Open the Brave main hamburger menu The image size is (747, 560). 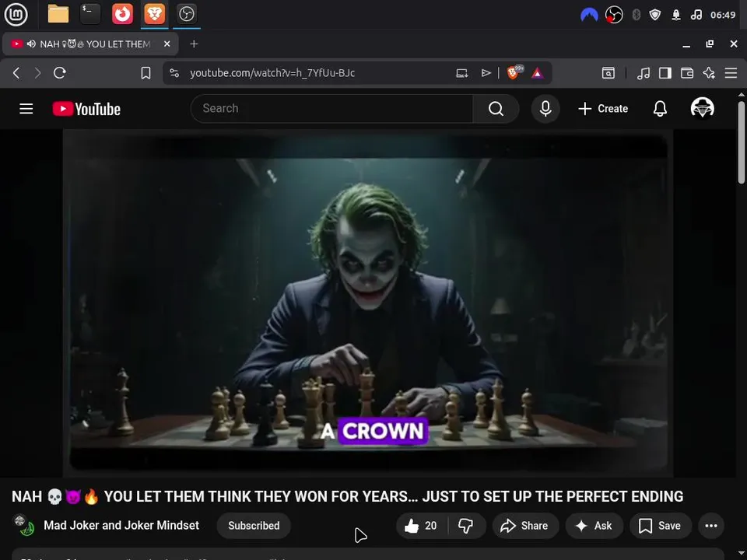point(731,73)
